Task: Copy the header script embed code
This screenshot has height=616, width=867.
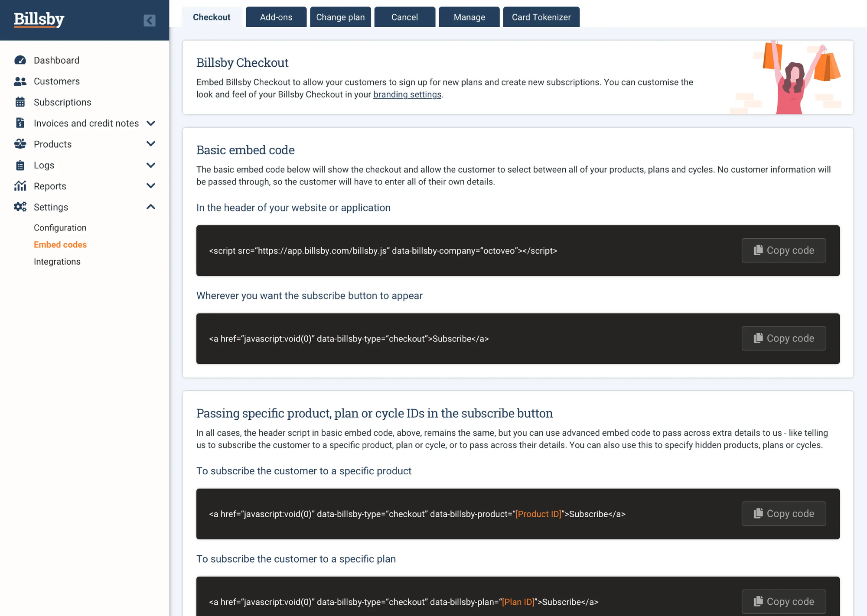Action: click(784, 250)
